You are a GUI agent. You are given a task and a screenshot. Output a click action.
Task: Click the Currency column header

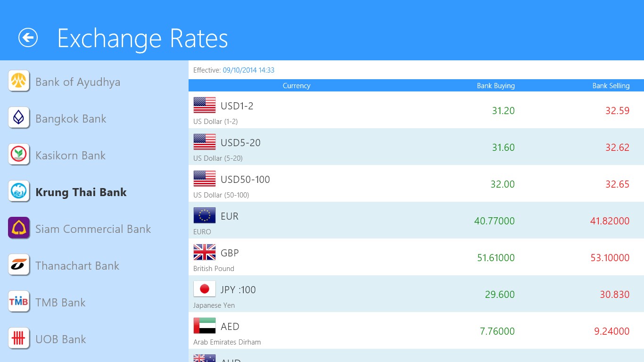pos(296,86)
